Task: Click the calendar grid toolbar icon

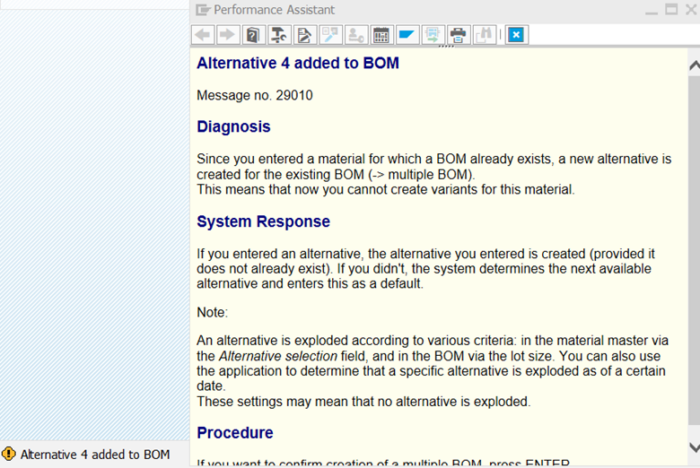Action: 381,35
